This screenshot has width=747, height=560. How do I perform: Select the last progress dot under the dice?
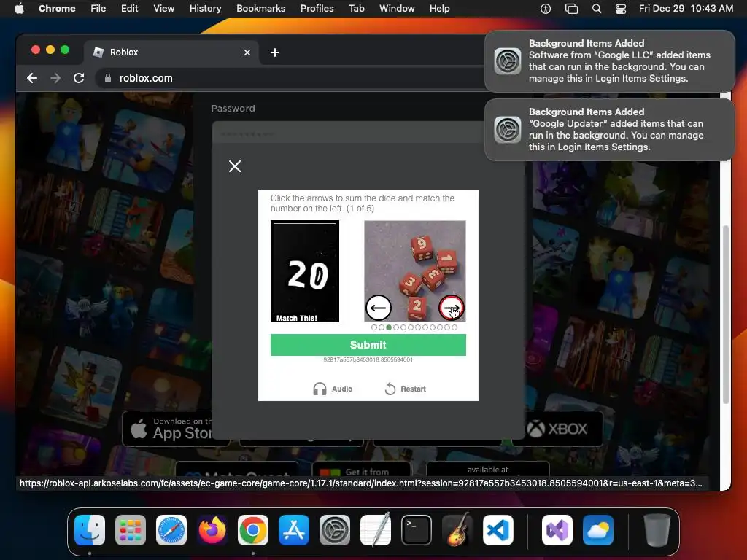[454, 327]
